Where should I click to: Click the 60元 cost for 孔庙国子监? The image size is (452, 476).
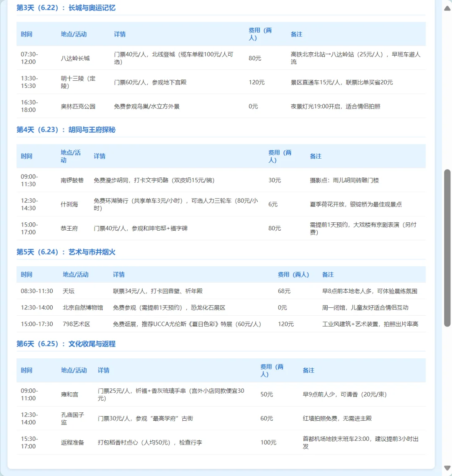click(x=267, y=418)
